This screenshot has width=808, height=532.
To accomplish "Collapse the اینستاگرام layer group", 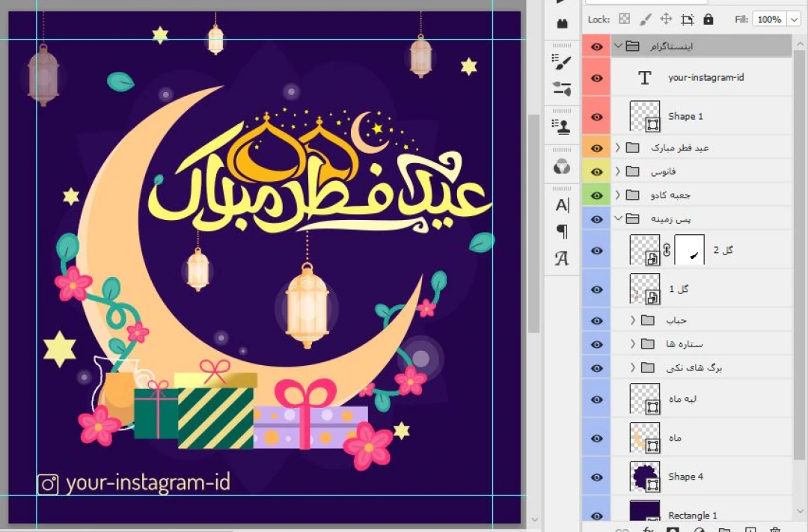I will 618,46.
